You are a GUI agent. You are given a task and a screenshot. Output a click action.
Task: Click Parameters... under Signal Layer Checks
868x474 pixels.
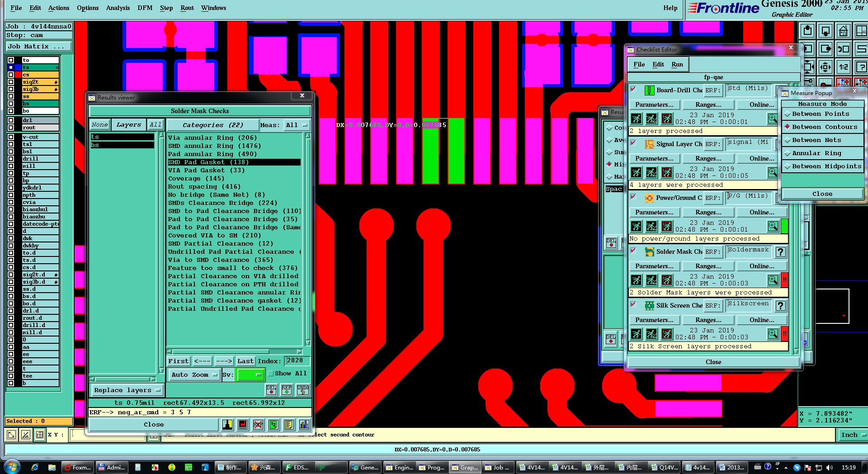[x=654, y=159]
